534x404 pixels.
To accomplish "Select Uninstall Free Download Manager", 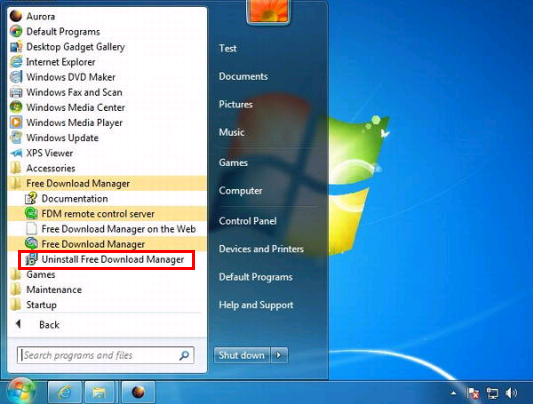I will 106,260.
